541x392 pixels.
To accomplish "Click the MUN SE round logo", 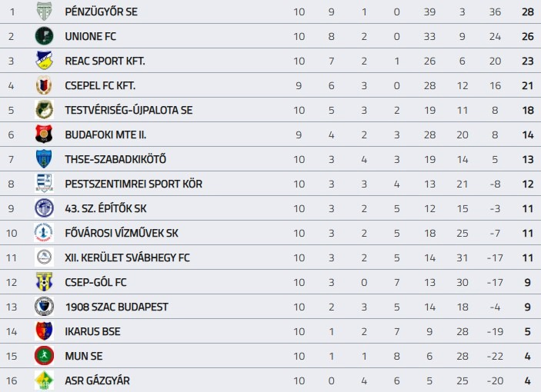I will (44, 356).
